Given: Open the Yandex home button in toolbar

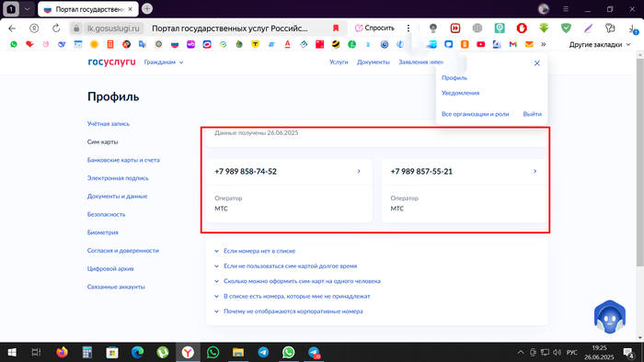Looking at the screenshot, I should tap(34, 28).
